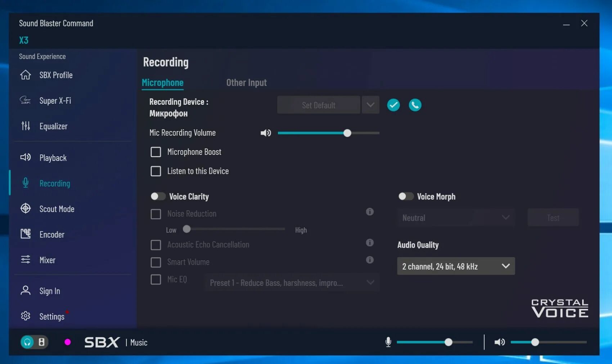612x364 pixels.
Task: Show info for Acoustic Echo Cancellation
Action: coord(370,243)
